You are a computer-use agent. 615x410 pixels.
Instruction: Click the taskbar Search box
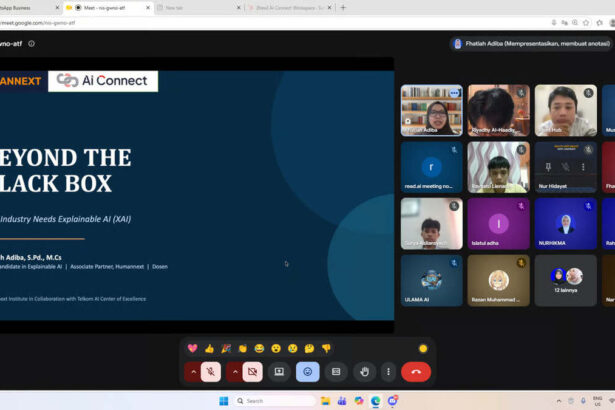275,401
